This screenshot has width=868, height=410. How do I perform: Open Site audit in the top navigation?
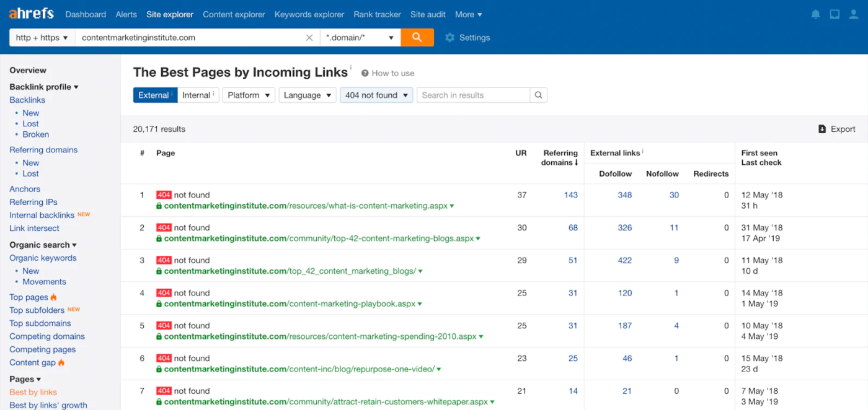[x=428, y=14]
